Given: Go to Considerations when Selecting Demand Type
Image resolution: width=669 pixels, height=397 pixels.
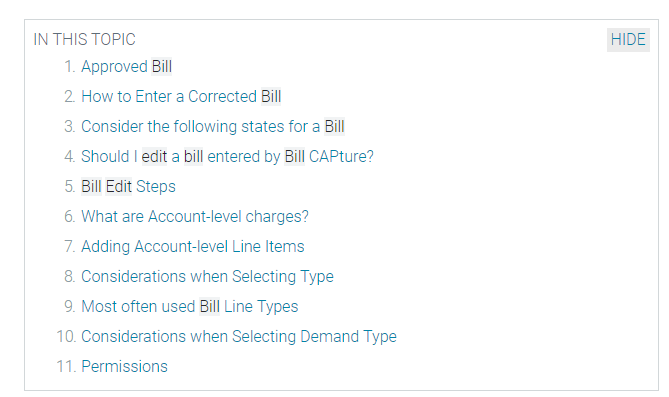Looking at the screenshot, I should point(239,336).
